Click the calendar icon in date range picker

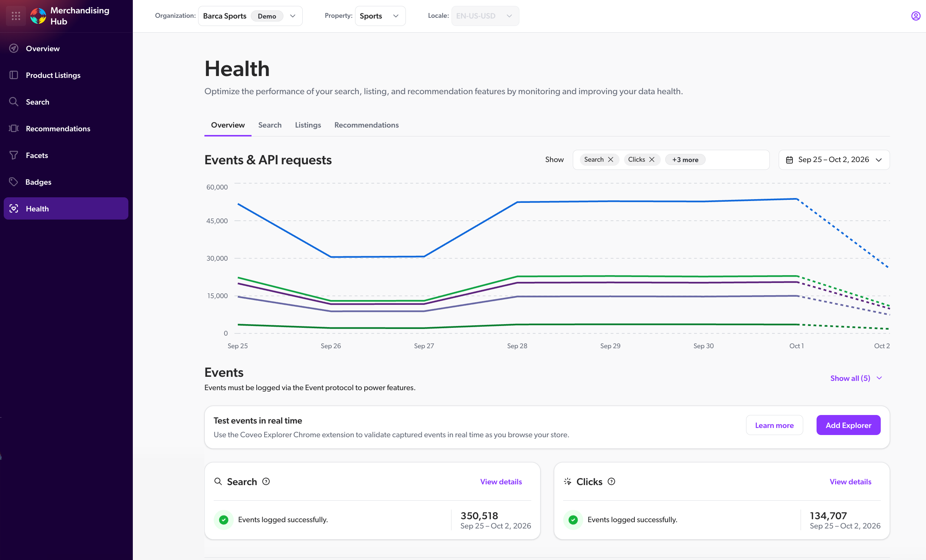point(789,159)
